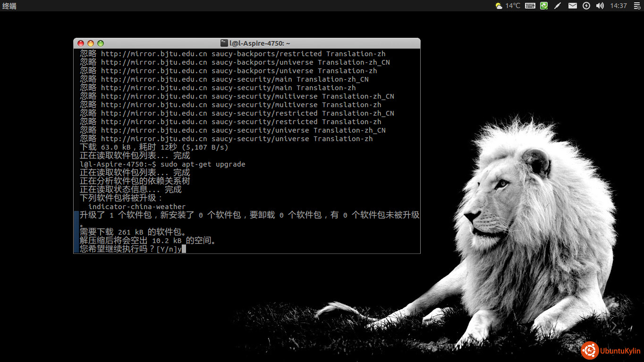Click the 终端 application menu label
The image size is (644, 362).
9,6
